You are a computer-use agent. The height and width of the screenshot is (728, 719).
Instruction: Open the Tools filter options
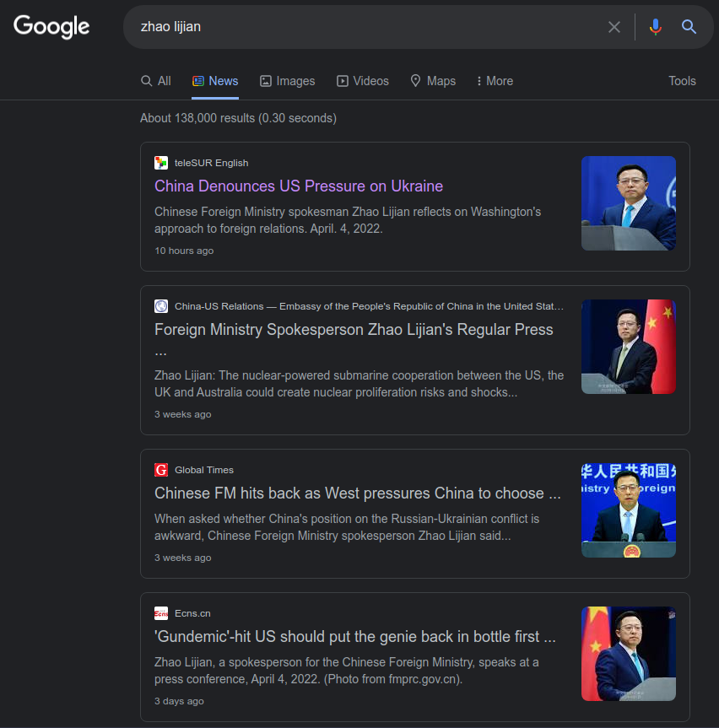pos(682,81)
